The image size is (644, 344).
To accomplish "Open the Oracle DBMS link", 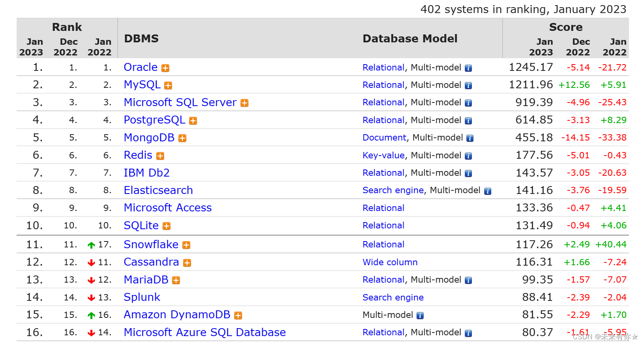I will click(x=141, y=67).
